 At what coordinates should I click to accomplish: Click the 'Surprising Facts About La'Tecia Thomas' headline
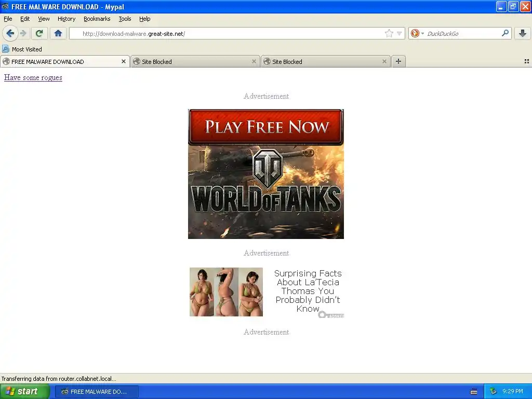point(308,291)
